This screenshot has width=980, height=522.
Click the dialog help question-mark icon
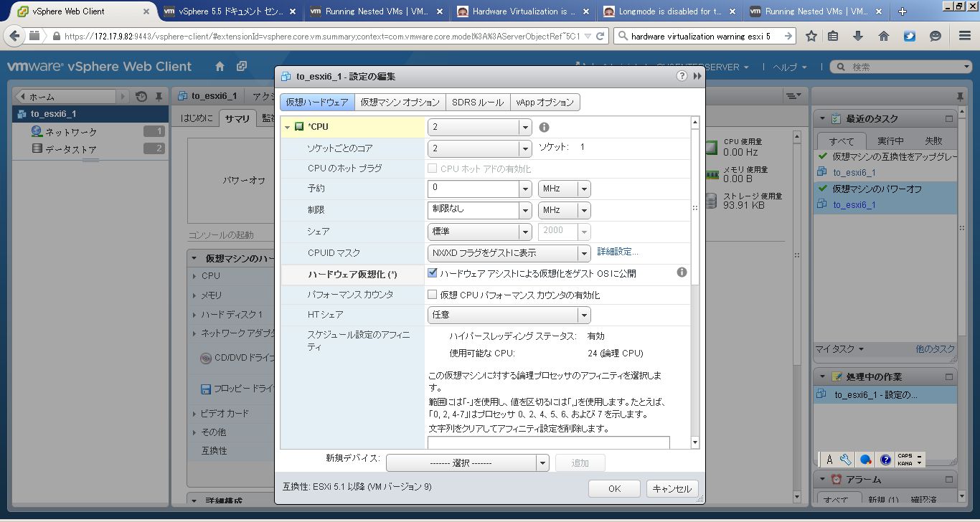click(682, 76)
